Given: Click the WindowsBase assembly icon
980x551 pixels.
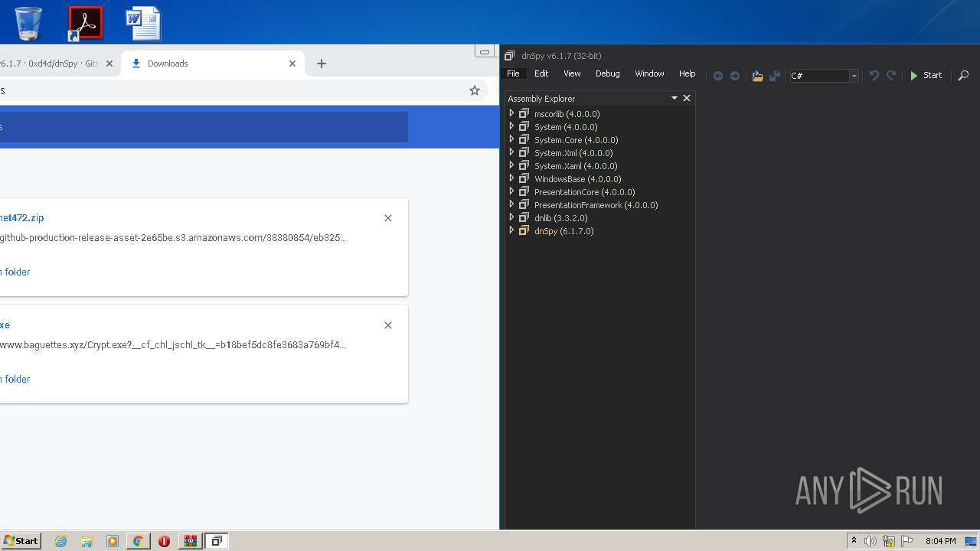Looking at the screenshot, I should coord(524,178).
